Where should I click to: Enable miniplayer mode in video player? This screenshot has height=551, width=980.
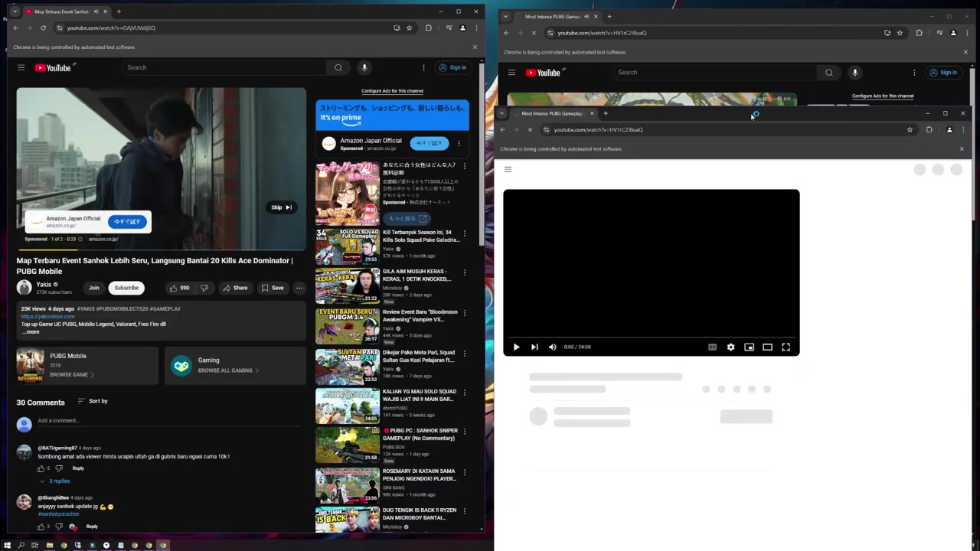(749, 347)
